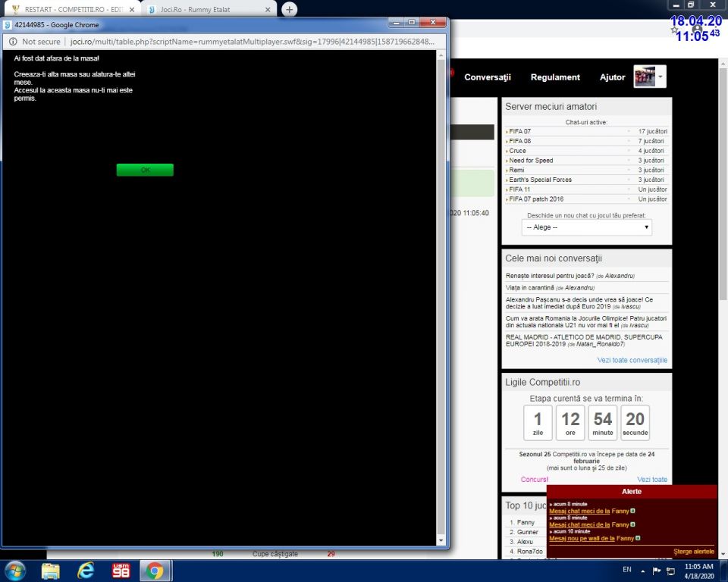Open Windows Explorer folder taskbar icon

point(51,570)
